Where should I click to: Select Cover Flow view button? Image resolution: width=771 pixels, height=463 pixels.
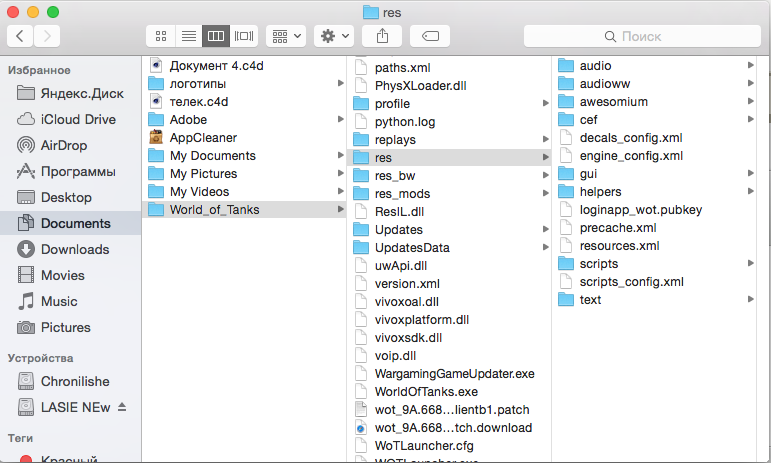point(243,36)
